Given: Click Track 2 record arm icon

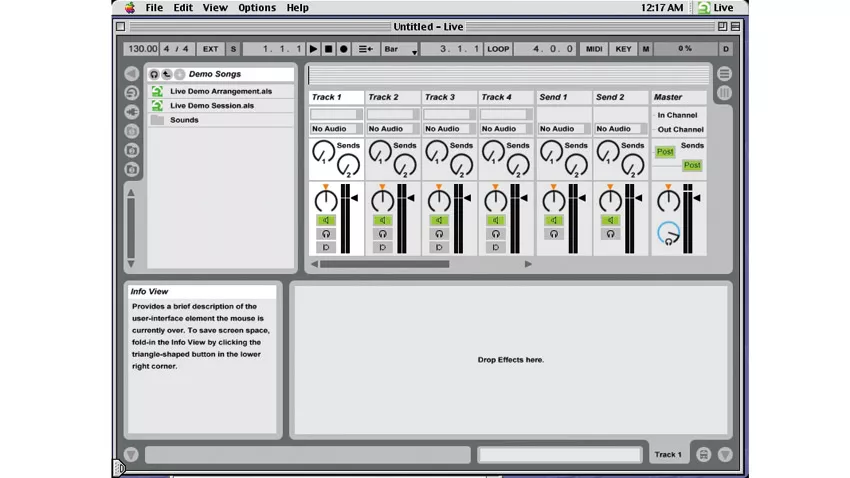Looking at the screenshot, I should [x=382, y=247].
